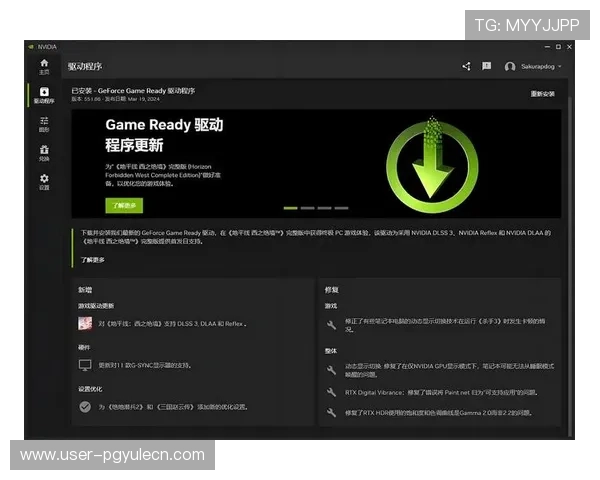Click the 重新安装 reinstall button
600x480 pixels.
tap(542, 94)
